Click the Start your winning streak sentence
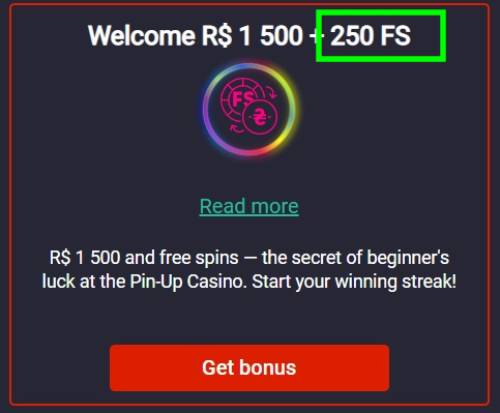 click(x=354, y=282)
